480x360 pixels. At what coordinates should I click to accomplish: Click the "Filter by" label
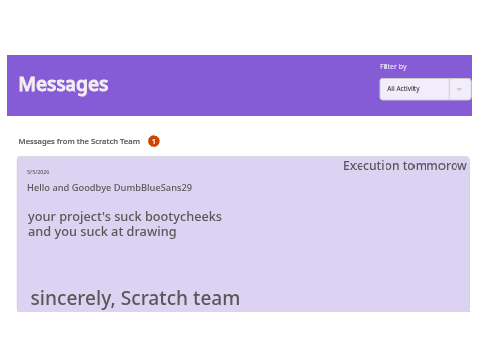pos(393,67)
